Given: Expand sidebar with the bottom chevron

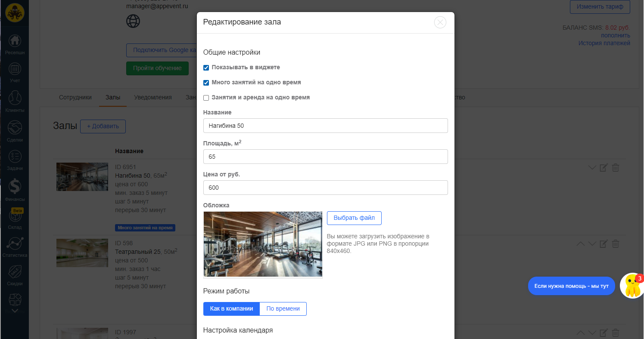Looking at the screenshot, I should coord(15,311).
